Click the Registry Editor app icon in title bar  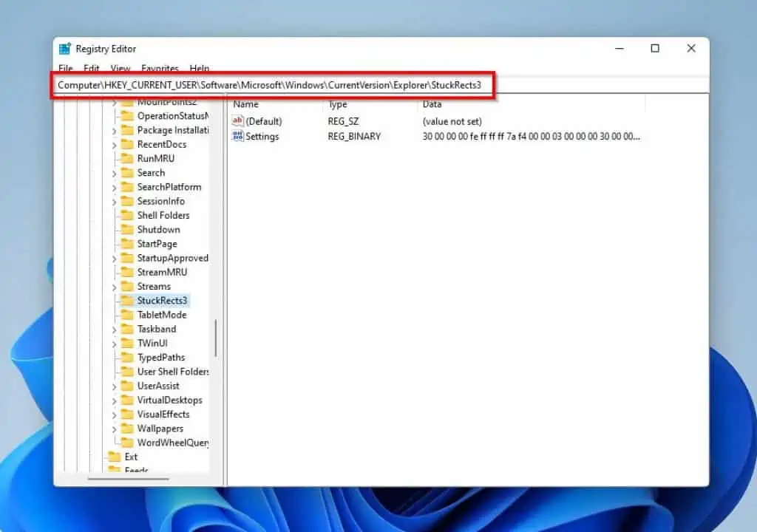click(x=65, y=49)
